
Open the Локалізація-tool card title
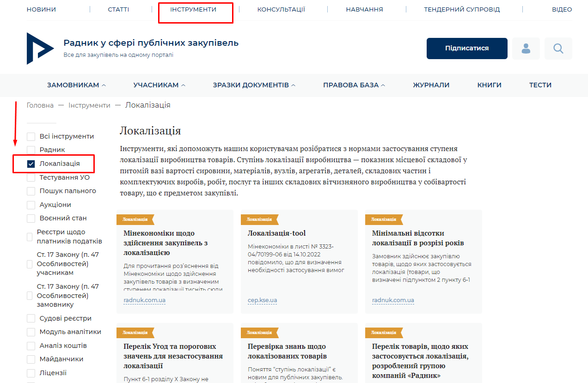[x=276, y=233]
